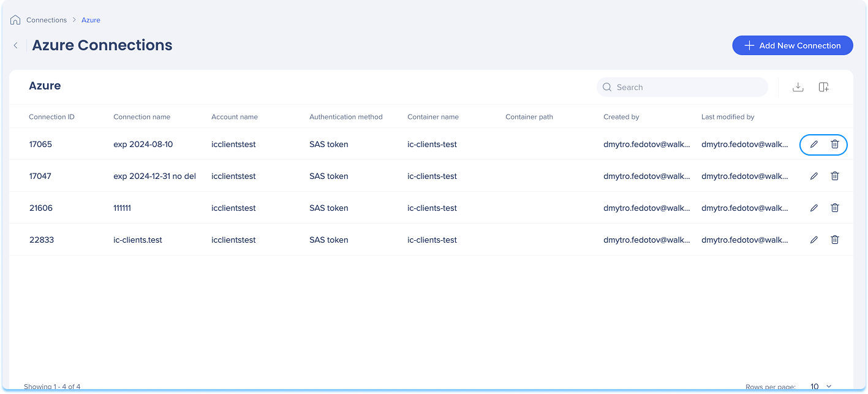The height and width of the screenshot is (394, 868).
Task: Click the Container path column header
Action: pos(529,117)
